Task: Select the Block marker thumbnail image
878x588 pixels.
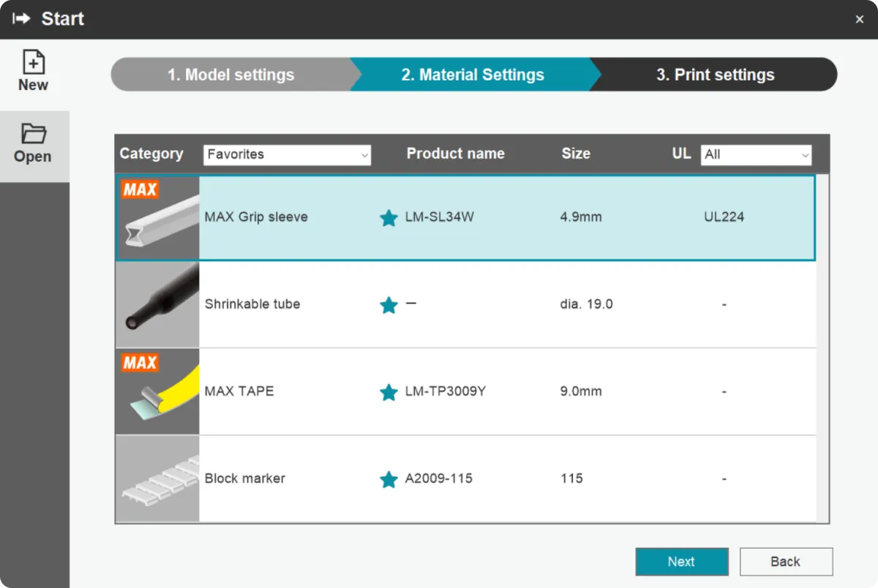Action: 158,478
